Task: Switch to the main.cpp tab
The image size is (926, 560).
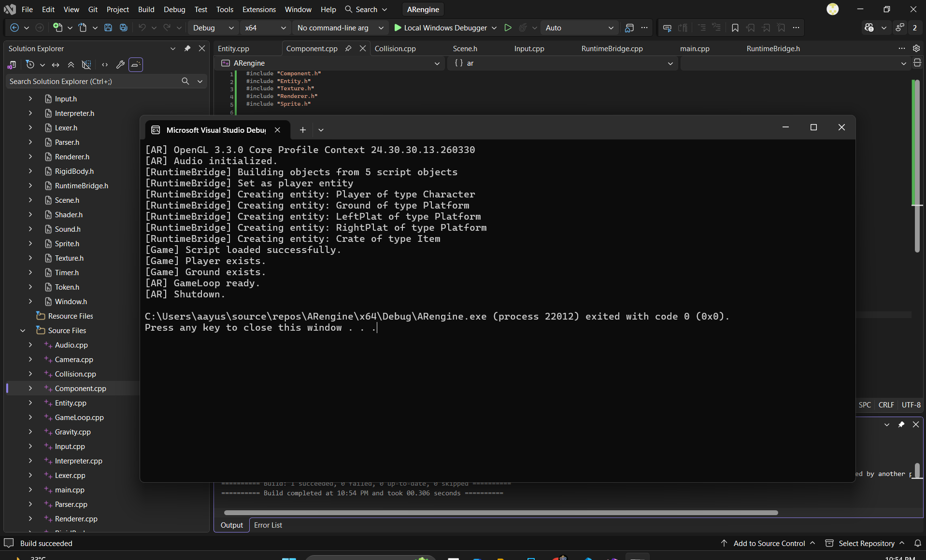Action: (695, 49)
